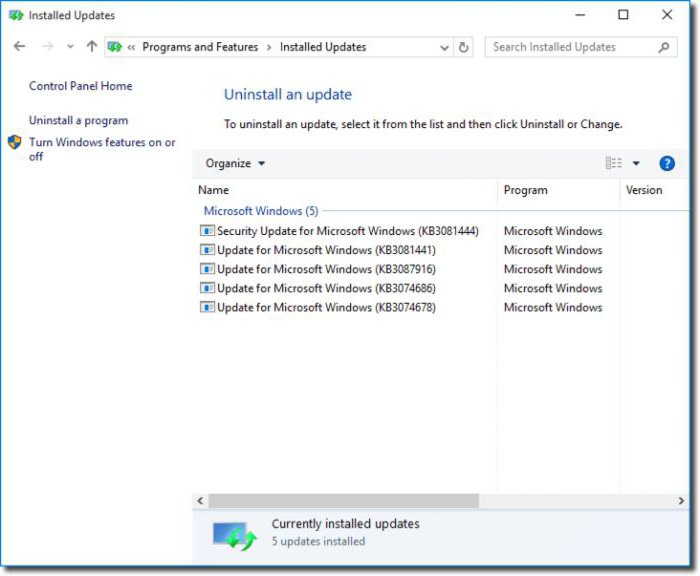This screenshot has height=576, width=700.
Task: Click Installed Updates breadcrumb
Action: [x=323, y=47]
